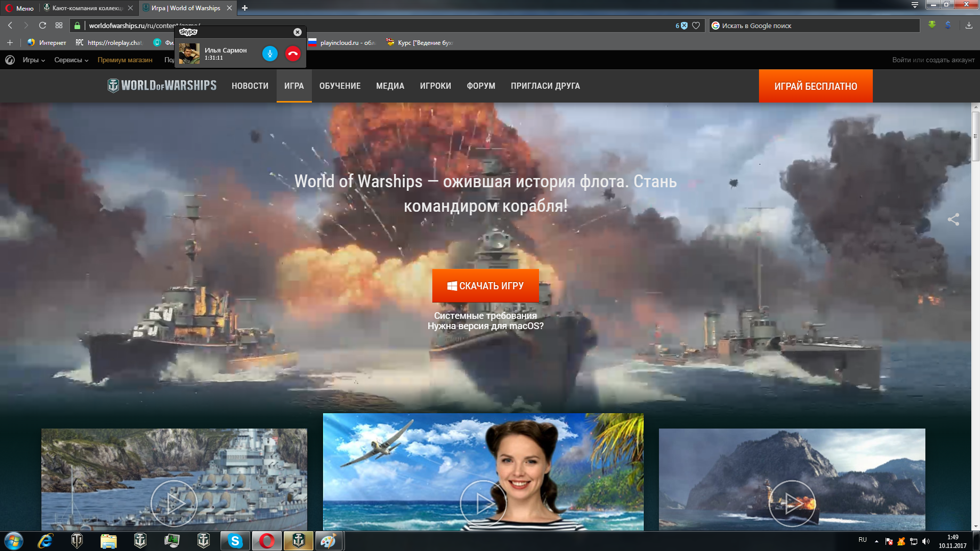This screenshot has height=551, width=980.
Task: Click the СКАЧАТЬ ИГРУ download button
Action: (x=485, y=286)
